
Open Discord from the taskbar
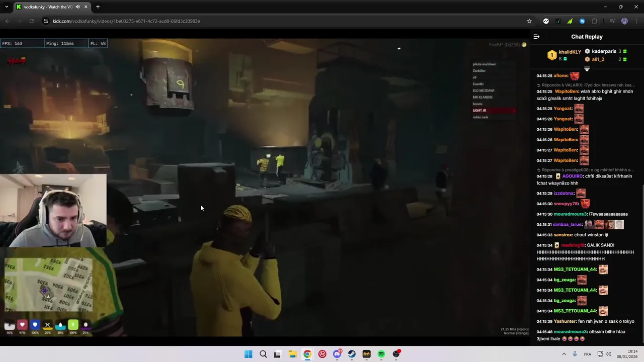337,354
